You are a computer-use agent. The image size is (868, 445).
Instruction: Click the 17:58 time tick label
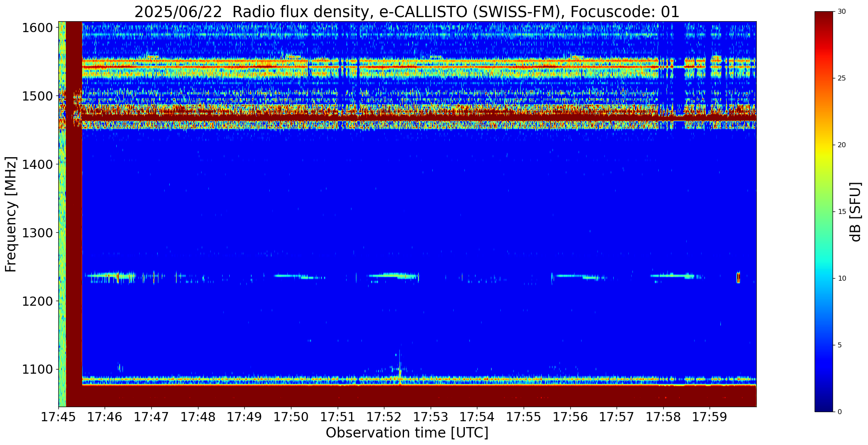pos(663,417)
